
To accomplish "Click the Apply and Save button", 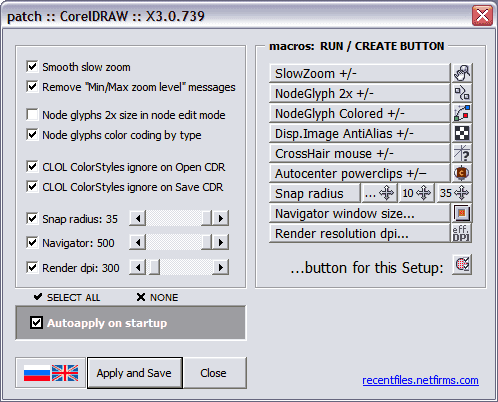I will click(x=135, y=373).
